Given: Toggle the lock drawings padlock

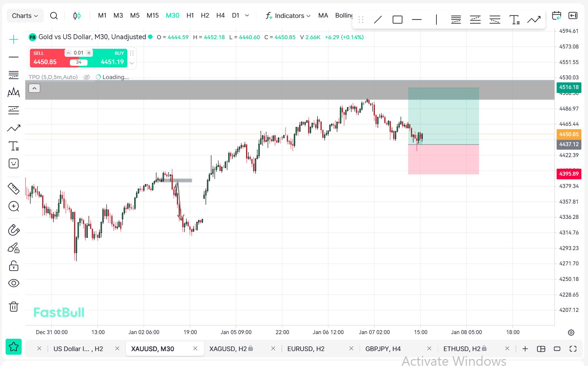Looking at the screenshot, I should coord(14,266).
